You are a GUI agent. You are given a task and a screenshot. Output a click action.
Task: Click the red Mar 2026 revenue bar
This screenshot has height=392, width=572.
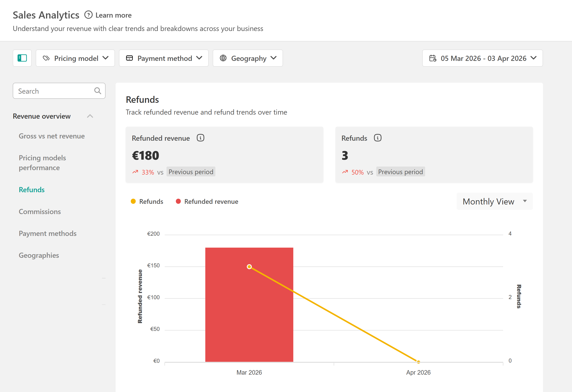pos(249,320)
